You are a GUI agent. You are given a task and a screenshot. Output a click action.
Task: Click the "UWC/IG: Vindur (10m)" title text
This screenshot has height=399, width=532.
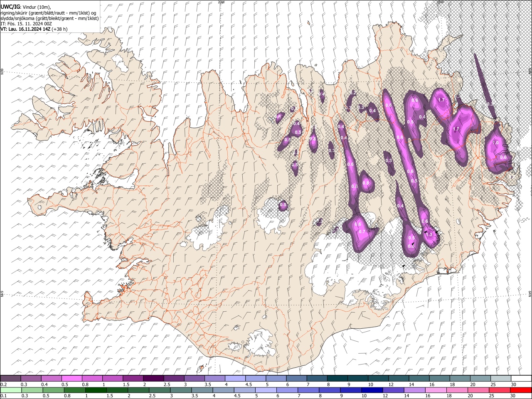click(x=26, y=7)
